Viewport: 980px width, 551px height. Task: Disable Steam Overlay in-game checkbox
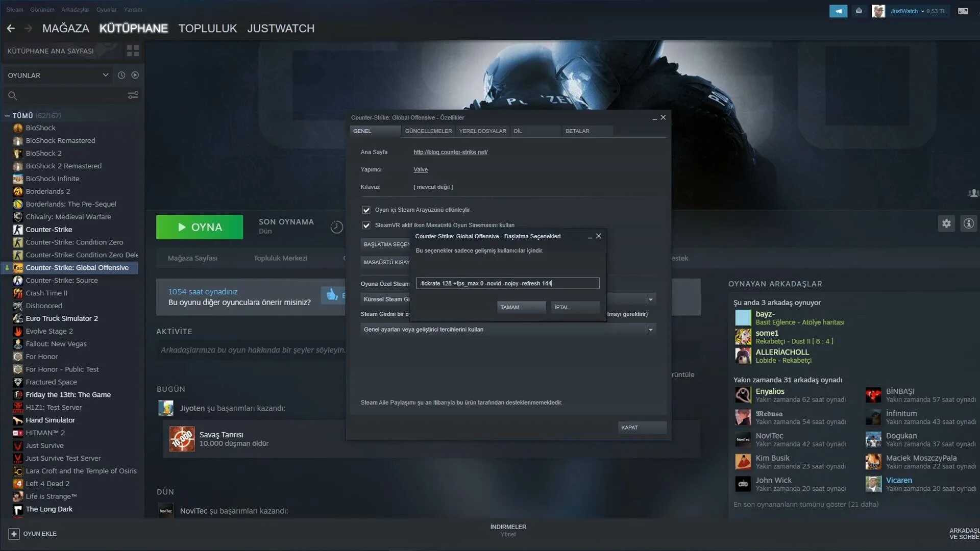tap(366, 210)
